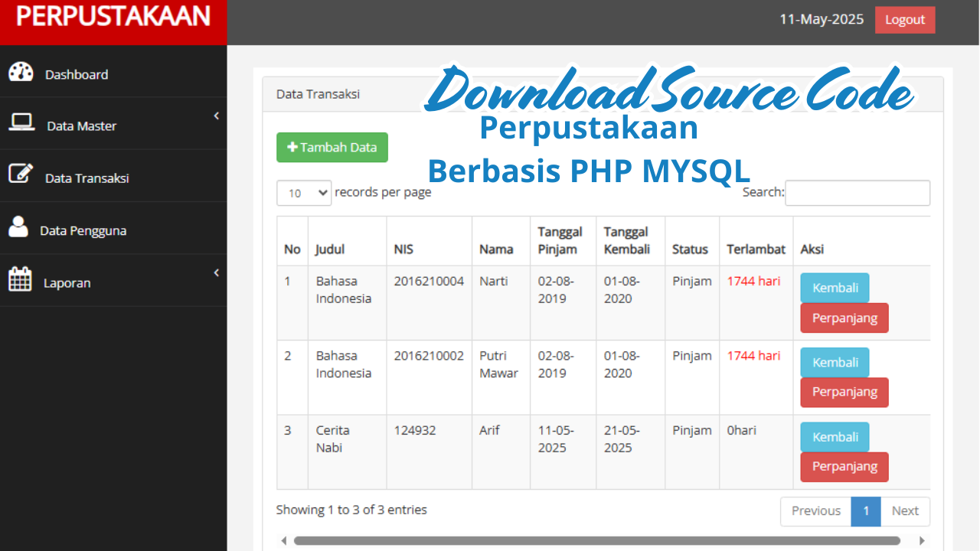Select page 1 in pagination
Screen dimensions: 980x551
(x=865, y=511)
